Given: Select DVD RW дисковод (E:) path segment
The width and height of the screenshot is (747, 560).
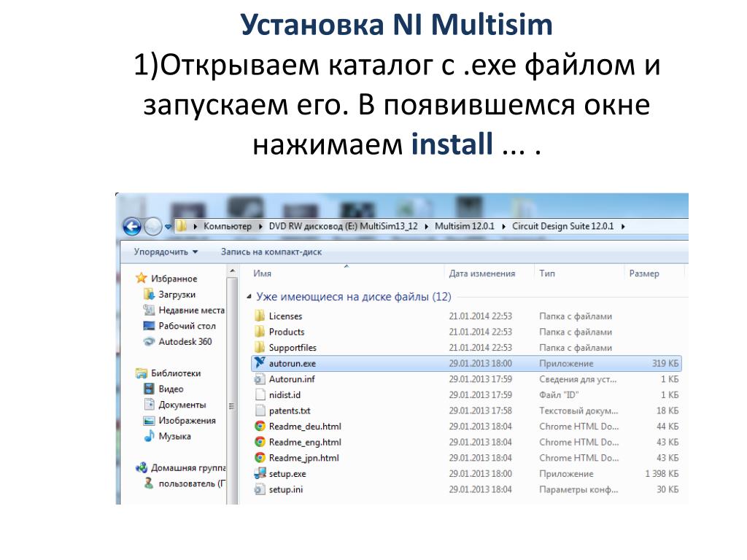Looking at the screenshot, I should pyautogui.click(x=343, y=226).
